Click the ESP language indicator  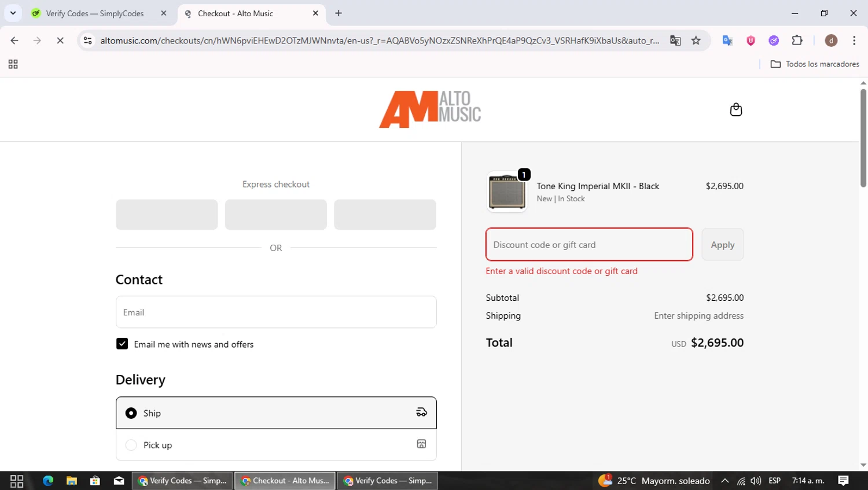coord(774,481)
